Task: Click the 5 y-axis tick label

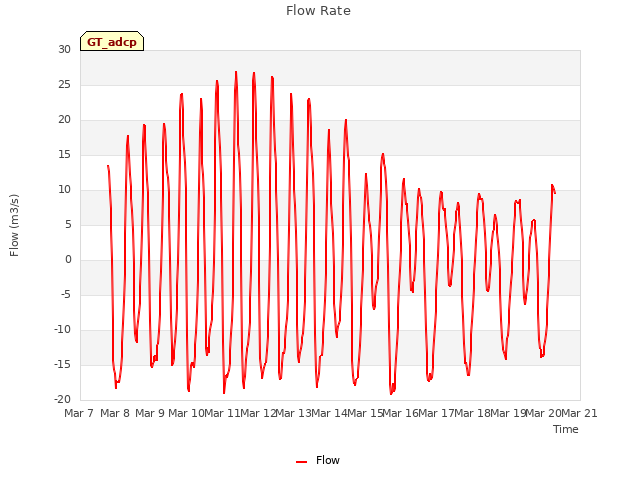Action: pyautogui.click(x=68, y=224)
